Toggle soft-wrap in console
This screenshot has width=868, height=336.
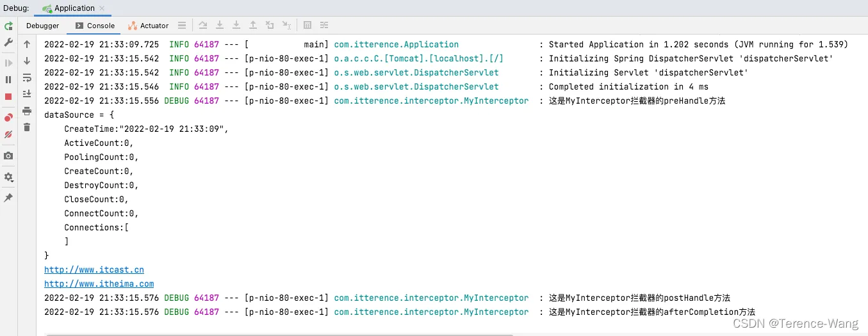(27, 77)
